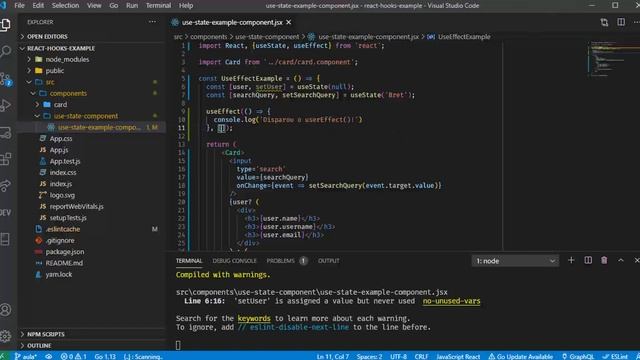Click errors and warnings count in status bar
Image resolution: width=640 pixels, height=360 pixels.
73,356
